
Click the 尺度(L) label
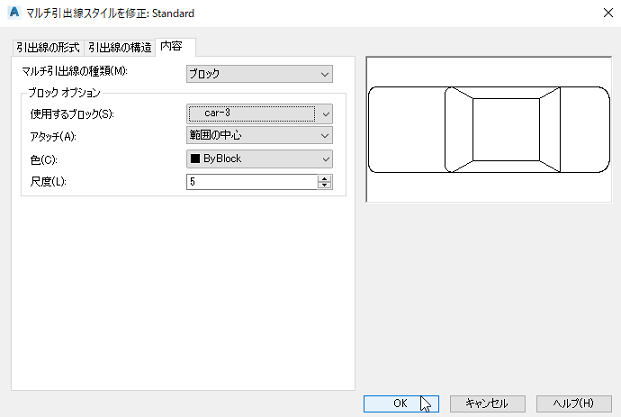tap(48, 182)
